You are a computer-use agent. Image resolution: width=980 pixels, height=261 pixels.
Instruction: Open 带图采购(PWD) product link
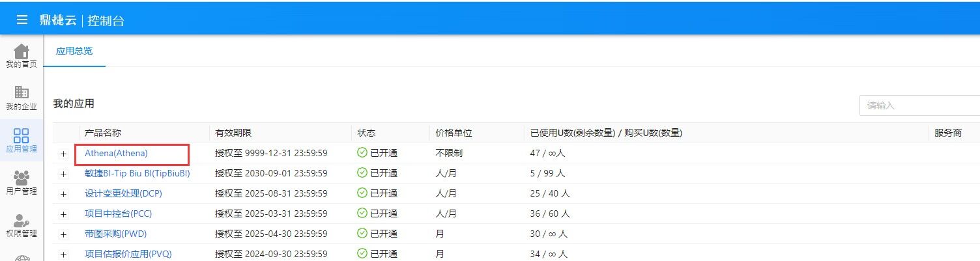tap(116, 234)
